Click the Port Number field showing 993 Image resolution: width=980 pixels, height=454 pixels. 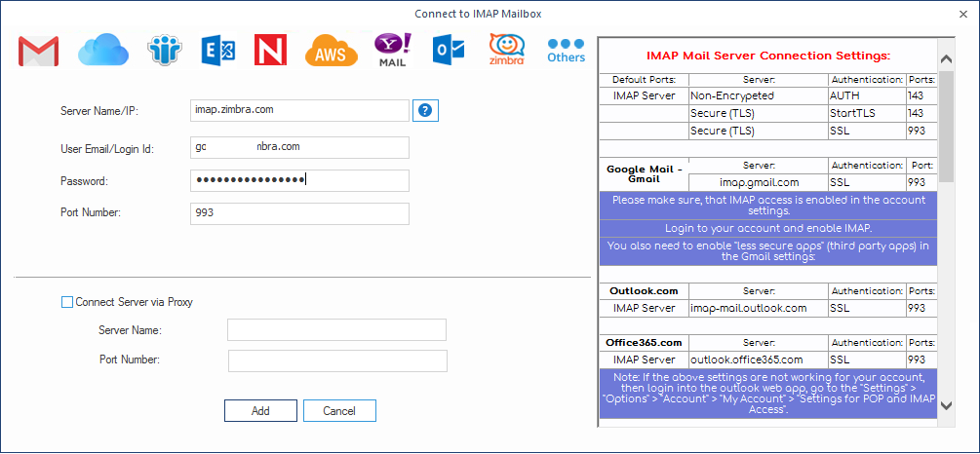[x=299, y=213]
